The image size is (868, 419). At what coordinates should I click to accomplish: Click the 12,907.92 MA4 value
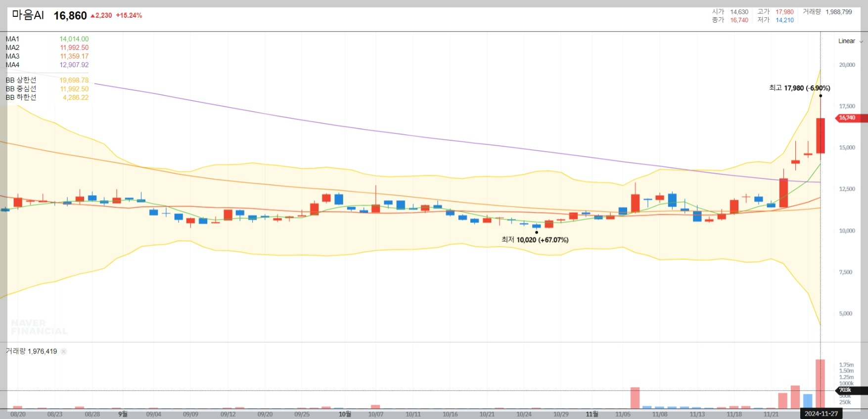74,65
